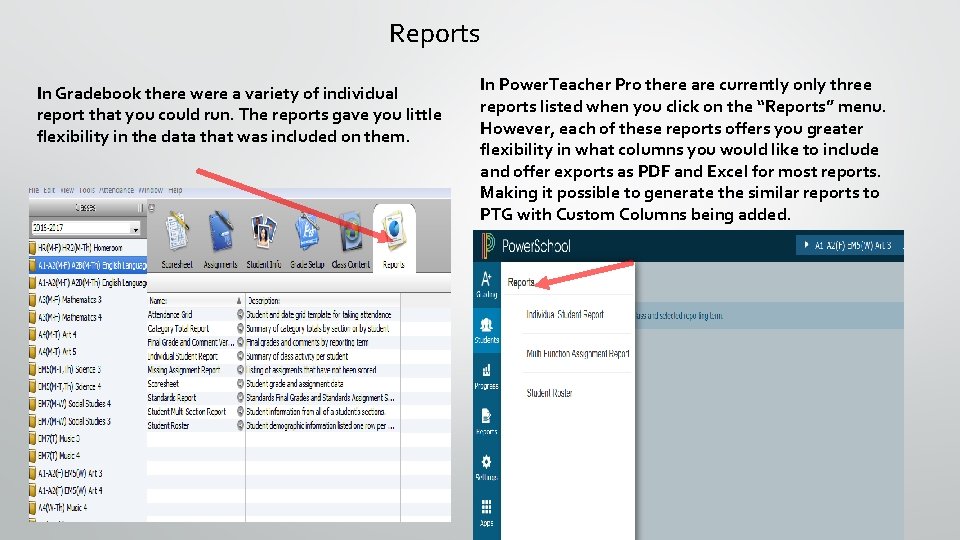Select the HR Homeroom class row
Viewport: 960px width, 540px height.
[88, 248]
